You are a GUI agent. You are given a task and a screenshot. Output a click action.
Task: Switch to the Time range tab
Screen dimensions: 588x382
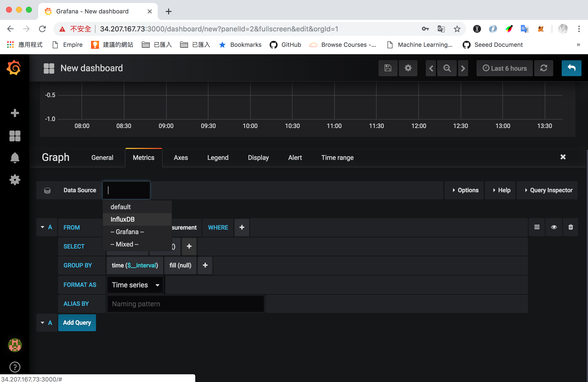point(337,158)
